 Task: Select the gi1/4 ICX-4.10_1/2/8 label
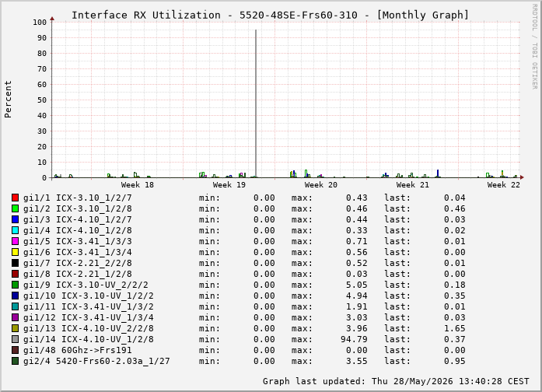pos(78,230)
